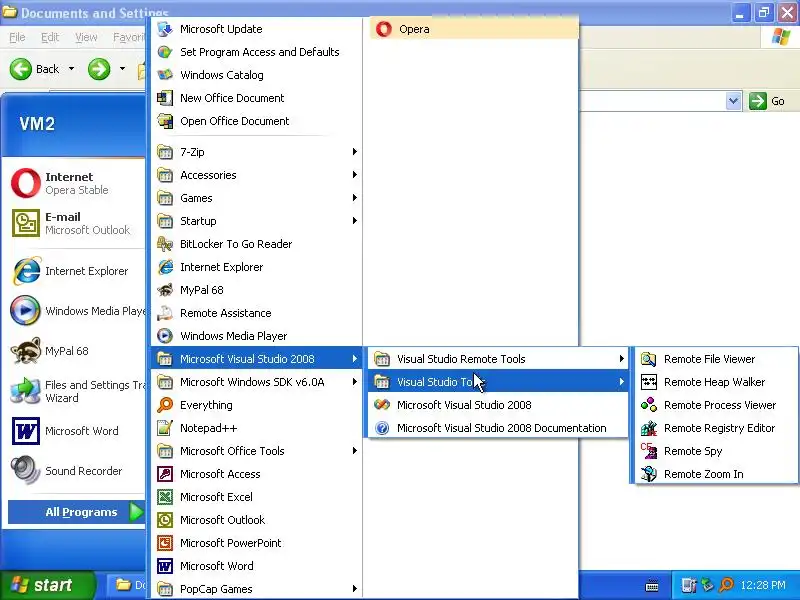Expand the Games submenu arrow
This screenshot has height=600, width=800.
[x=354, y=197]
